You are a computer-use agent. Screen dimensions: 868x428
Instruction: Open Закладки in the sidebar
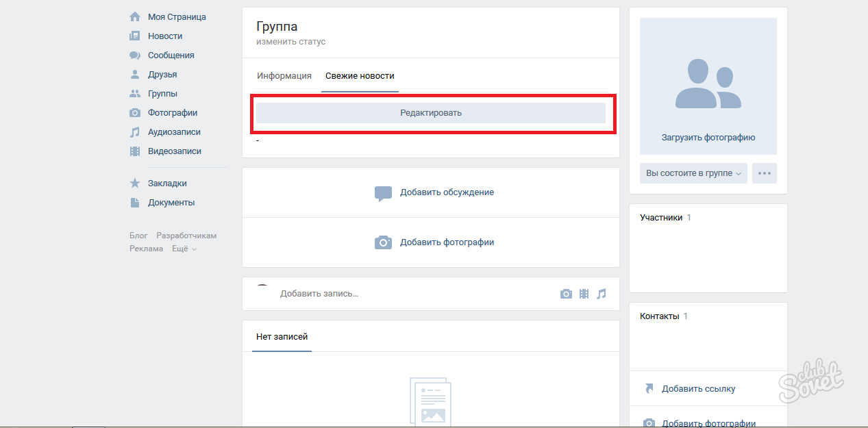click(167, 184)
